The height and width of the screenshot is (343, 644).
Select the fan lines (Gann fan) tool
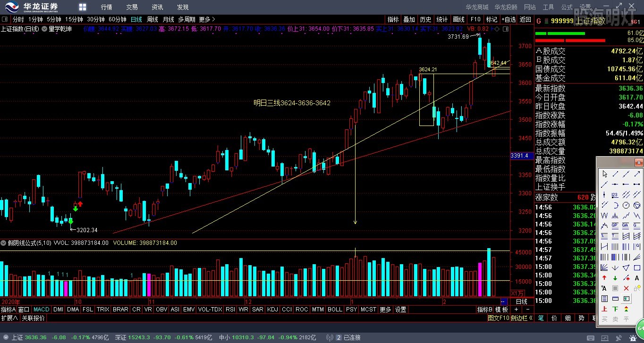(x=604, y=267)
